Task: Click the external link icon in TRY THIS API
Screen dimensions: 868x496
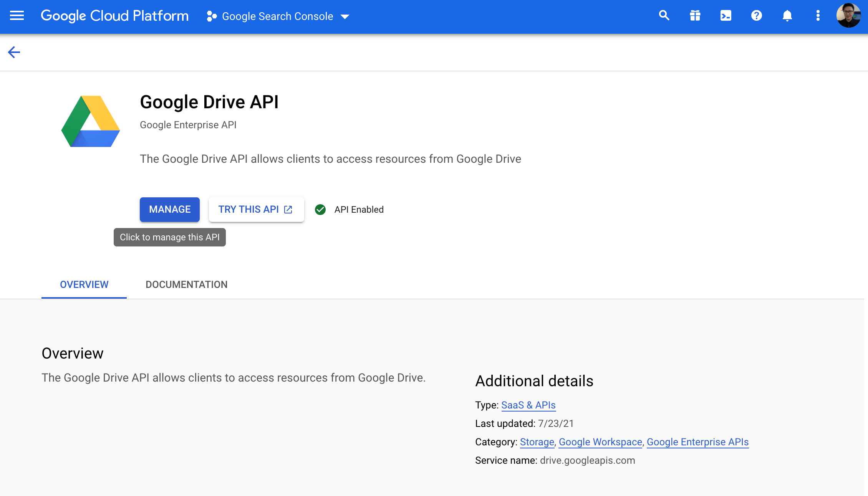Action: tap(288, 210)
